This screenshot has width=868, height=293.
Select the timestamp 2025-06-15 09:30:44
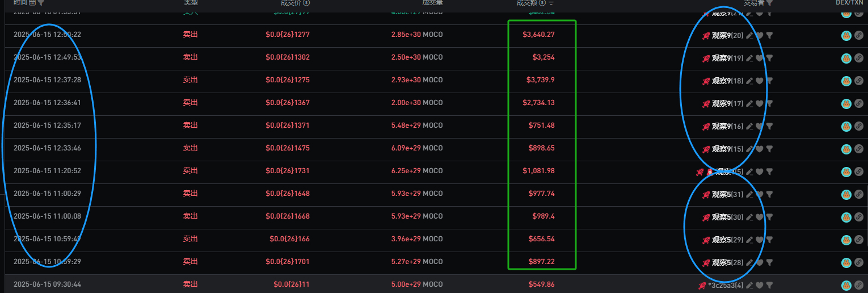click(x=47, y=284)
